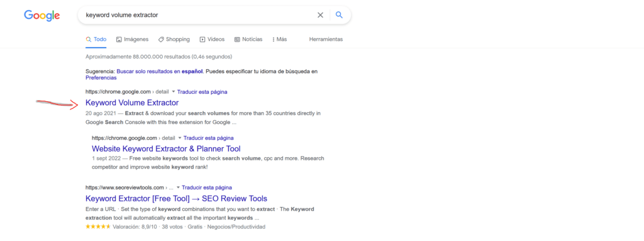Open dropdown arrow beside Keyword Volume Extractor URL
Image resolution: width=644 pixels, height=241 pixels.
click(x=174, y=92)
